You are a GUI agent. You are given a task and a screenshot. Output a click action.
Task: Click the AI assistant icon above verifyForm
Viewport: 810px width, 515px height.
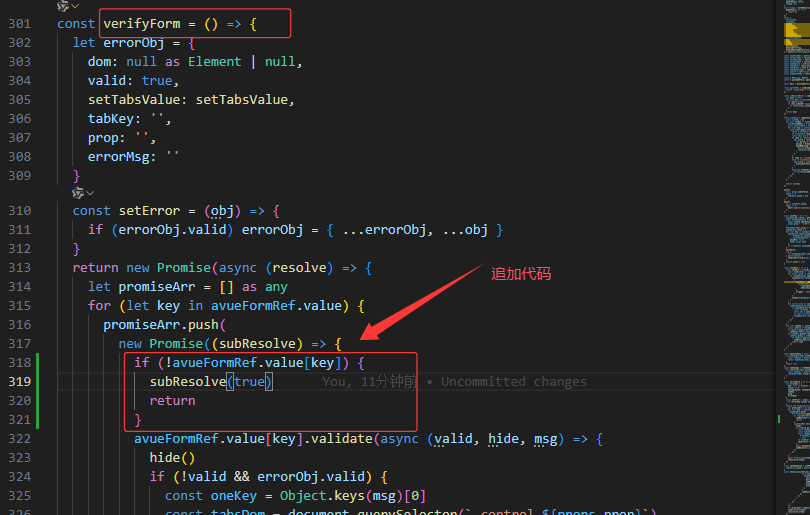(63, 6)
